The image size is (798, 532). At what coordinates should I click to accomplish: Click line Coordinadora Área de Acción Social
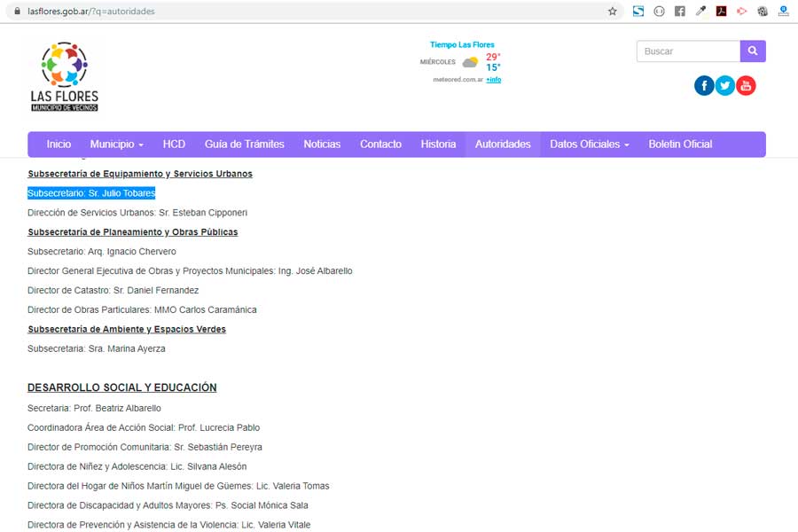coord(144,427)
